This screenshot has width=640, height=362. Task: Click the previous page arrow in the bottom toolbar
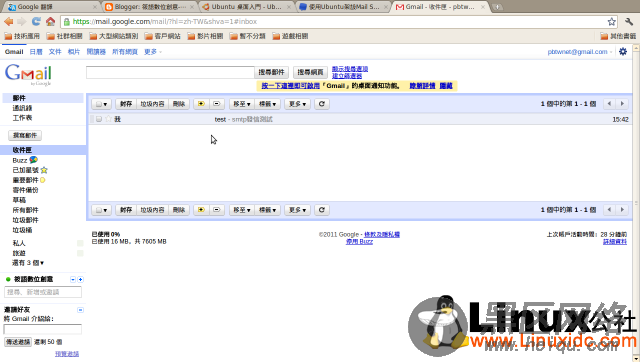click(609, 210)
